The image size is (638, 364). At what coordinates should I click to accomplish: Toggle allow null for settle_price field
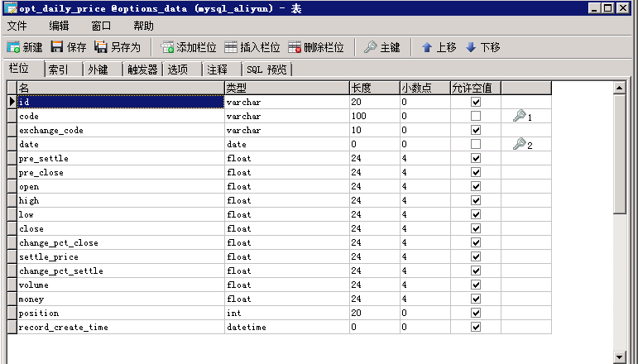coord(476,256)
